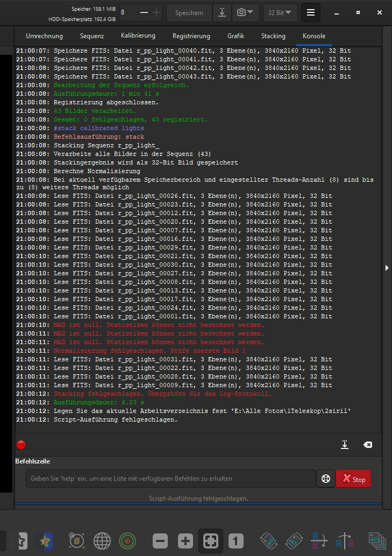The height and width of the screenshot is (556, 392).
Task: Click the 'Registrierung abgeschlossen.' log line
Action: click(106, 103)
